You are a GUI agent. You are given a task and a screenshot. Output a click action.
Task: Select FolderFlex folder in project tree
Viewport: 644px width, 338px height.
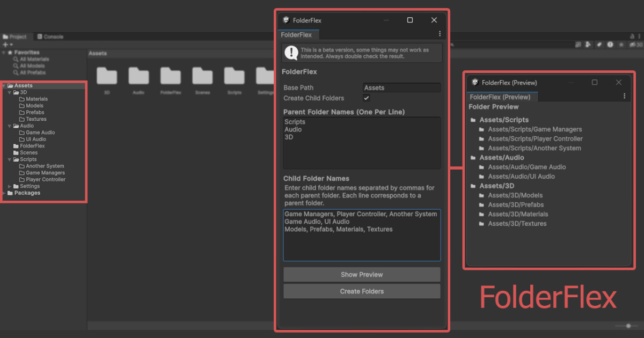[29, 146]
